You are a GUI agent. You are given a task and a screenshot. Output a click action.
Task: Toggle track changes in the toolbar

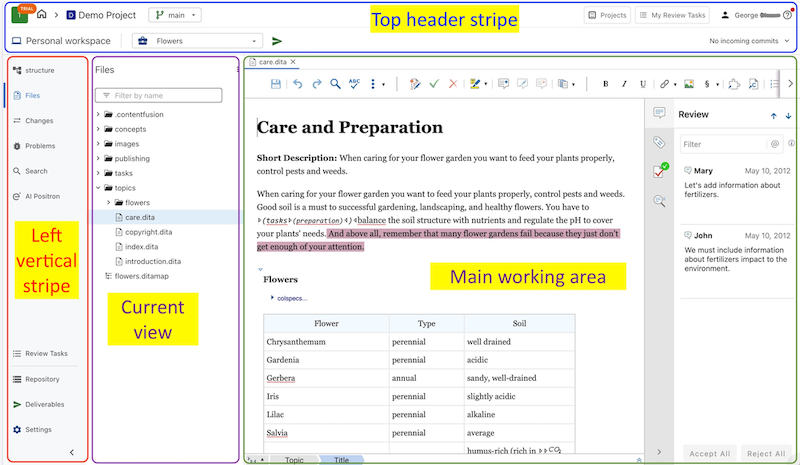414,84
